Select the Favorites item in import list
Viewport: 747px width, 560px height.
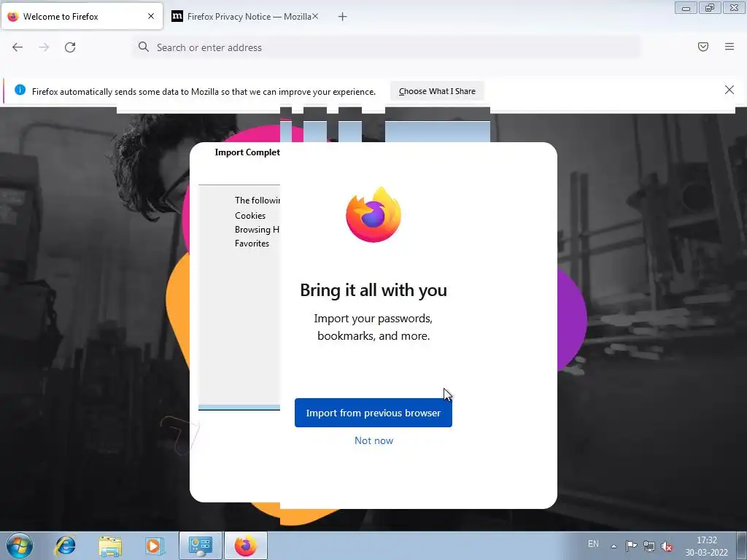(252, 244)
